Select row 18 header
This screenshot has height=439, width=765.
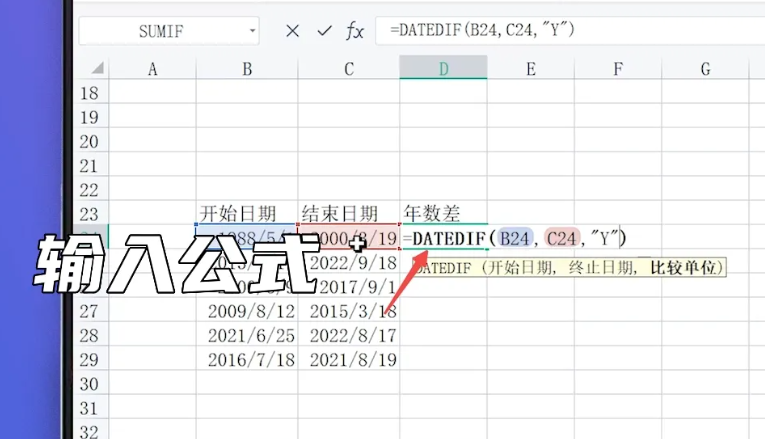pyautogui.click(x=89, y=93)
